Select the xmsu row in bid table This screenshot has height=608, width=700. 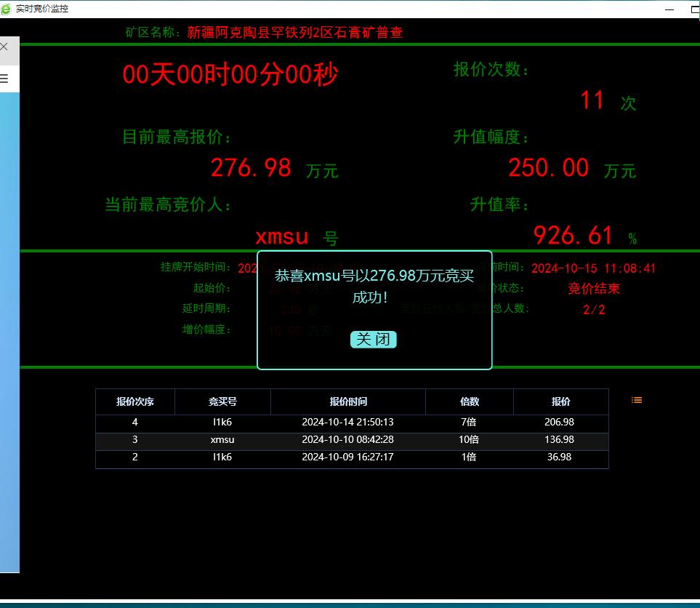(x=352, y=440)
